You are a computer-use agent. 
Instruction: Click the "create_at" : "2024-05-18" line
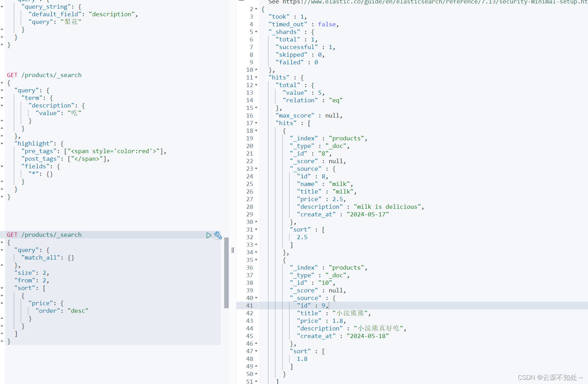343,336
